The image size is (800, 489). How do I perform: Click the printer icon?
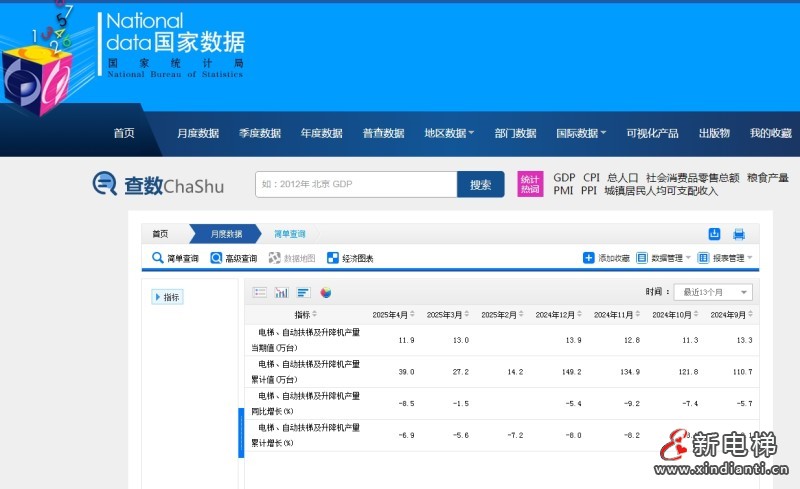[x=739, y=234]
